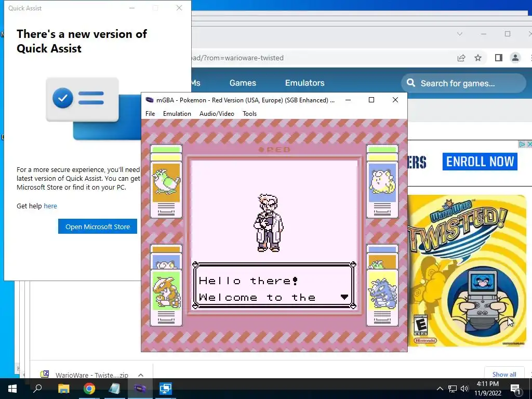Click the 'here' help link in Quick Assist
The width and height of the screenshot is (532, 399).
tap(50, 206)
